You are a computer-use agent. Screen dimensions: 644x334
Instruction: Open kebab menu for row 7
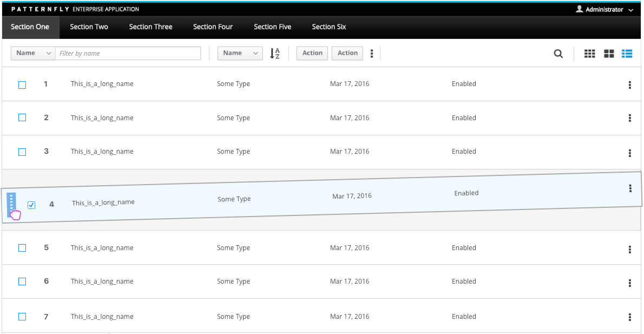click(629, 317)
